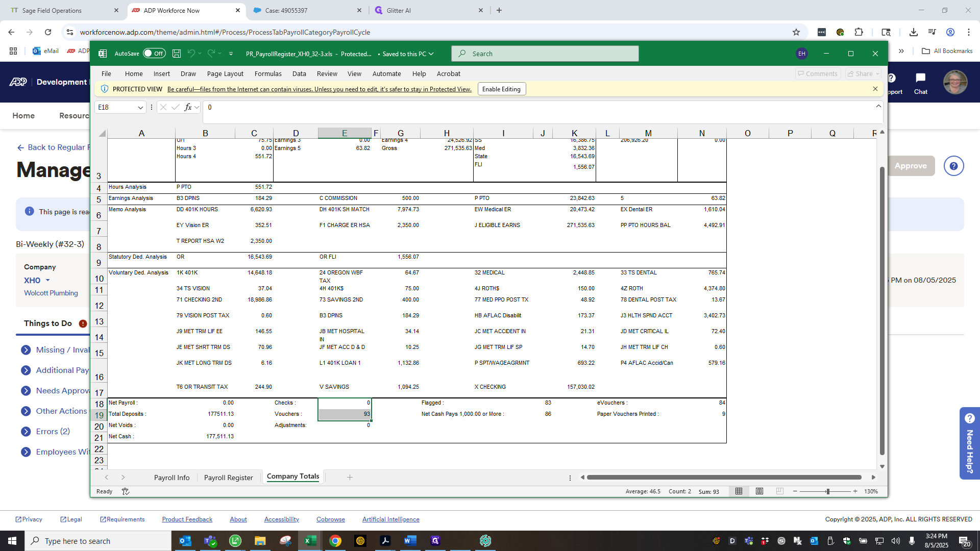Click Normal view icon in status bar

[x=739, y=491]
